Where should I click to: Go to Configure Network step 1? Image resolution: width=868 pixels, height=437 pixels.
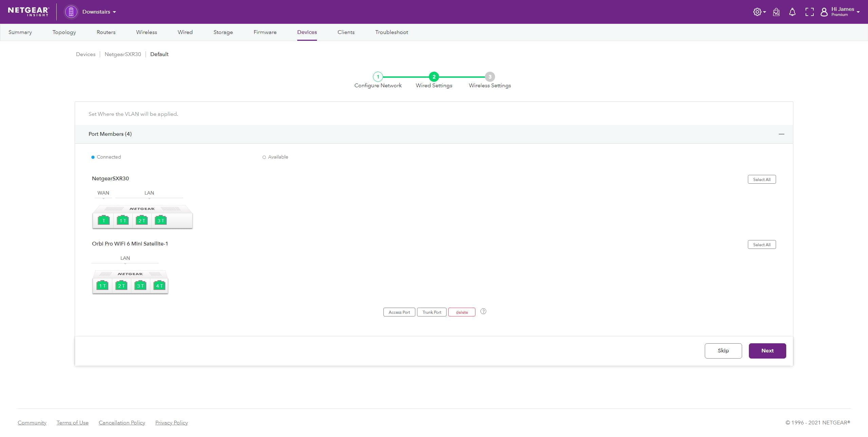pyautogui.click(x=378, y=77)
